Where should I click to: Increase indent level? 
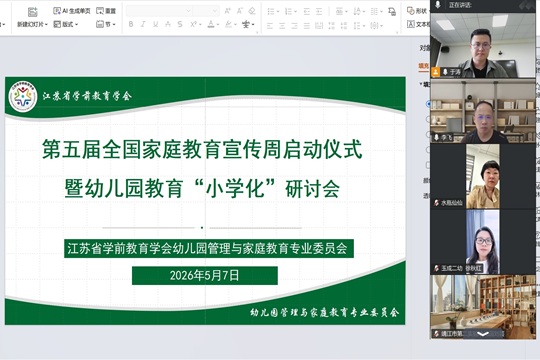[319, 12]
